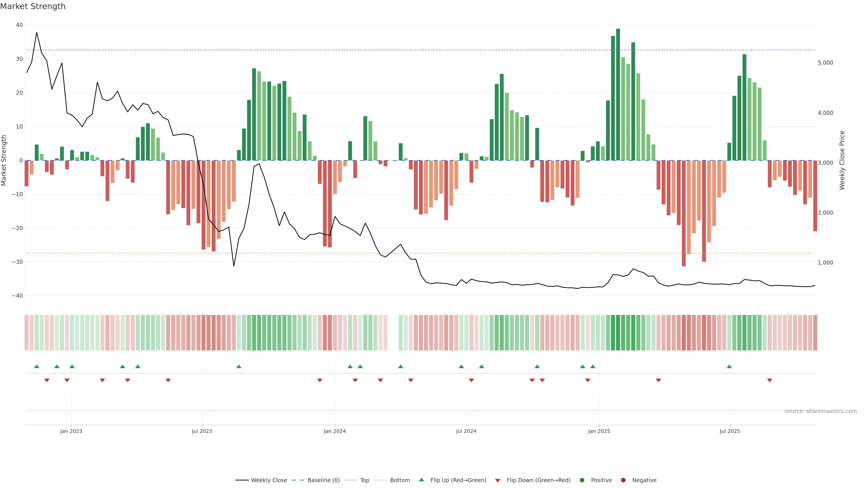868x488 pixels.
Task: Click the only red flip-down marker between Jan 2025 and Jul 2025
Action: (x=658, y=380)
